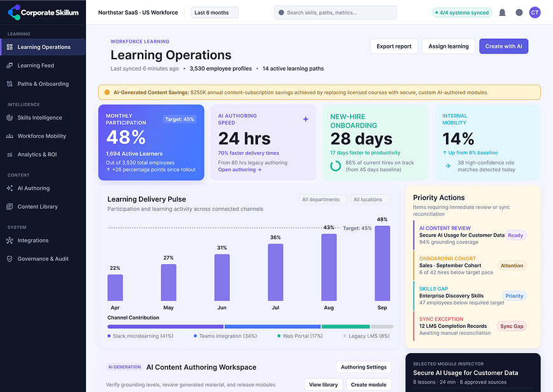Click the sparkle icon on AI Authoring Speed card
The image size is (553, 392).
tap(305, 119)
